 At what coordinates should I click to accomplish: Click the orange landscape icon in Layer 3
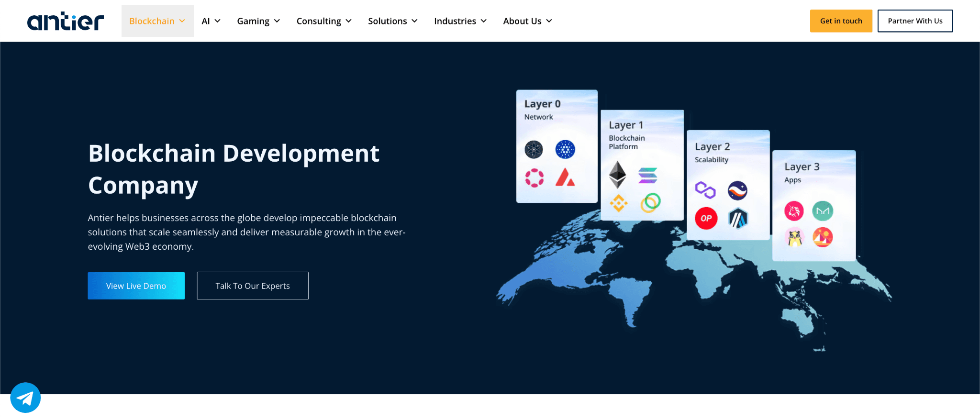tap(823, 237)
